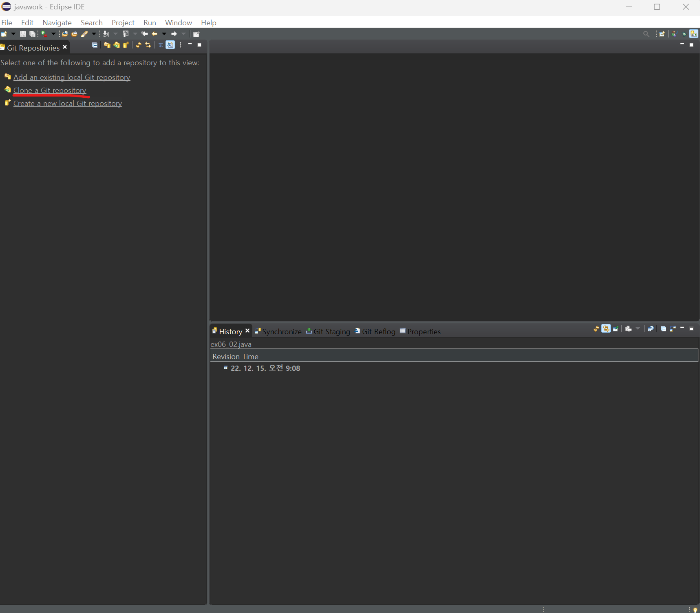This screenshot has width=700, height=613.
Task: Click the Next Annotation toolbar icon
Action: point(106,34)
